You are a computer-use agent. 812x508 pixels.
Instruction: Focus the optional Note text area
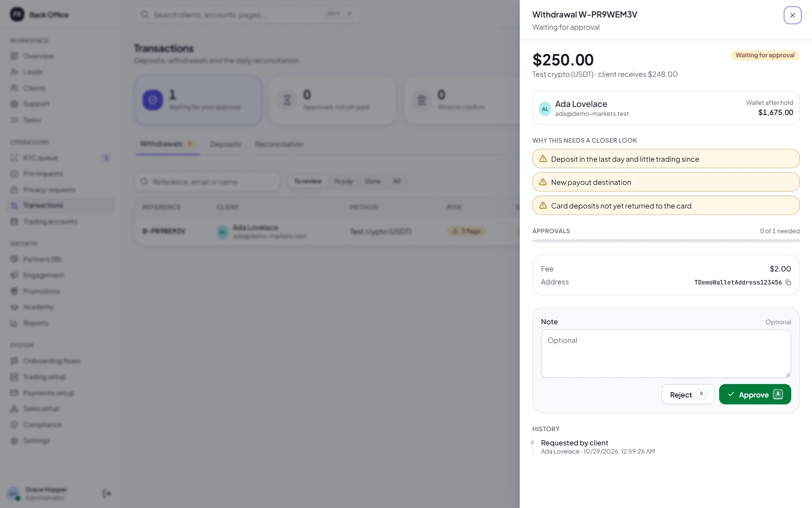pyautogui.click(x=666, y=354)
